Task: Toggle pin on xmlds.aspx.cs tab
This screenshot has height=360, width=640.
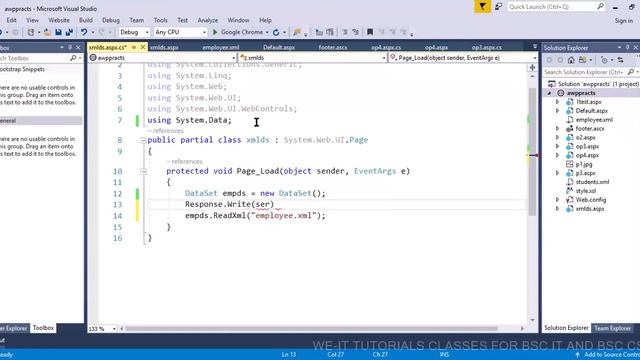Action: pyautogui.click(x=133, y=47)
